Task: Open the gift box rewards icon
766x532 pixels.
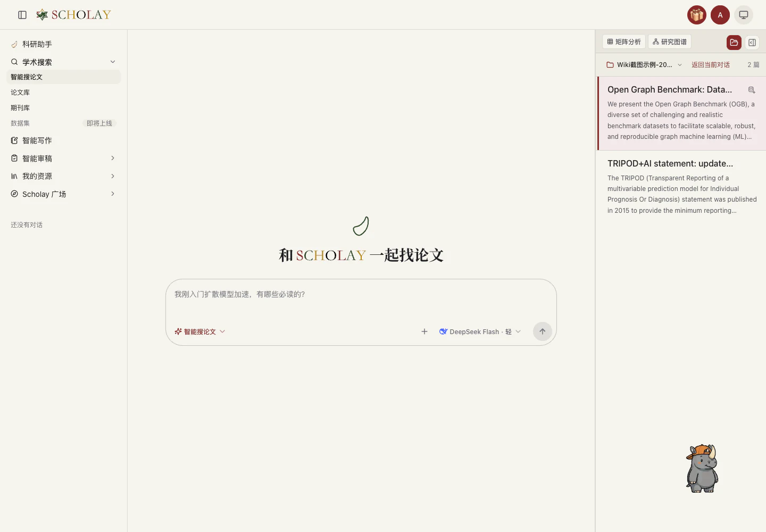Action: tap(697, 15)
